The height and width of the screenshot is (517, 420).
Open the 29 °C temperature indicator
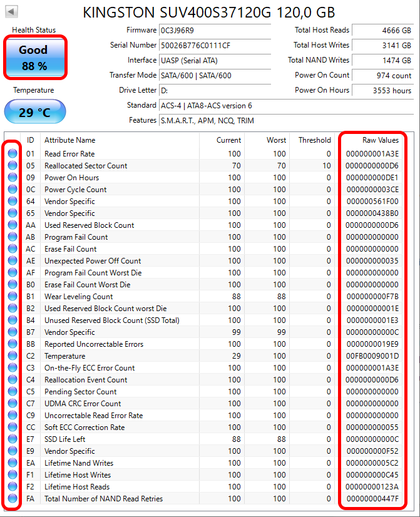35,112
